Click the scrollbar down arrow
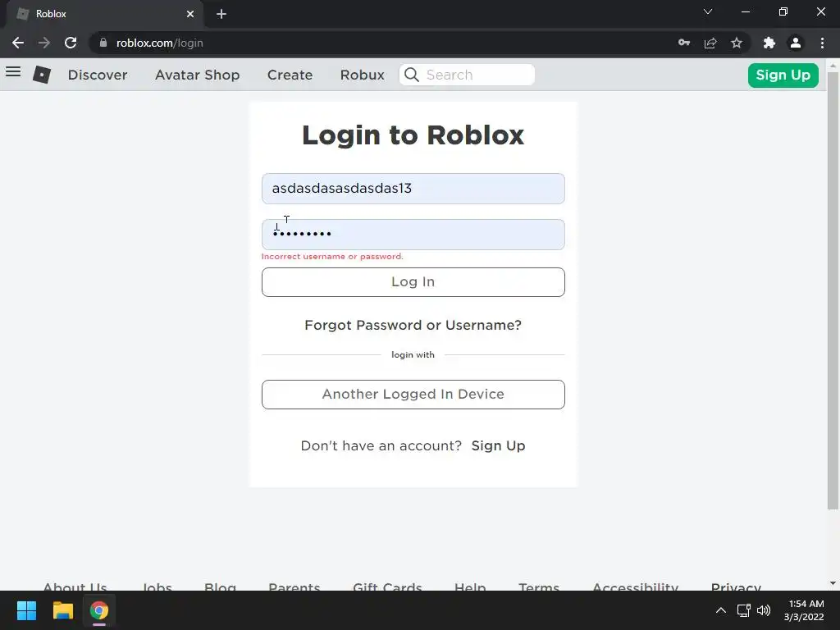Screen dimensions: 840x630 [x=833, y=583]
